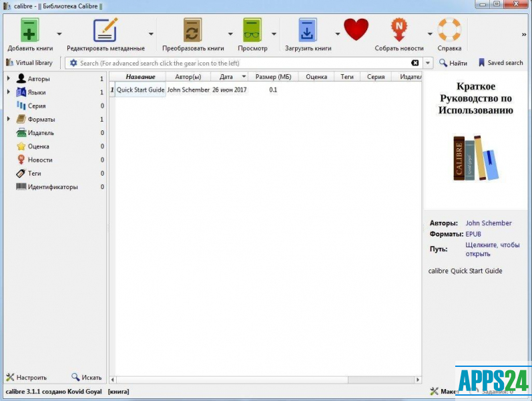
Task: Click inside the search input field
Action: point(244,63)
